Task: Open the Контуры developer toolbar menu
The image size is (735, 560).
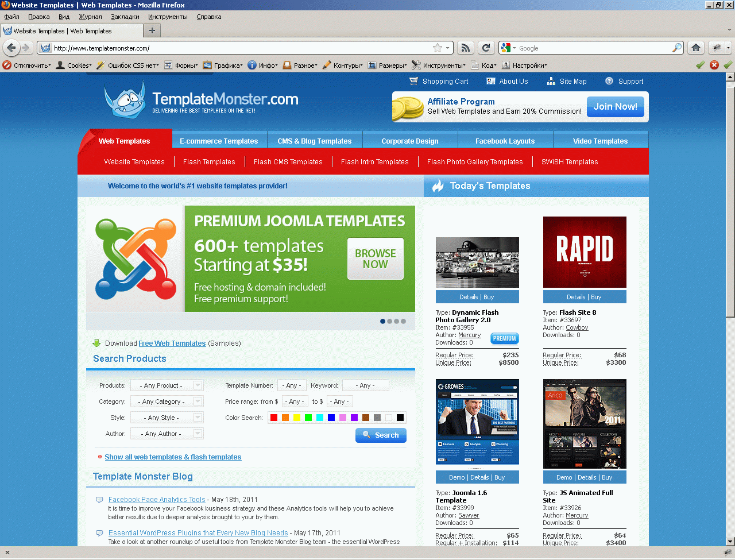Action: [x=343, y=65]
